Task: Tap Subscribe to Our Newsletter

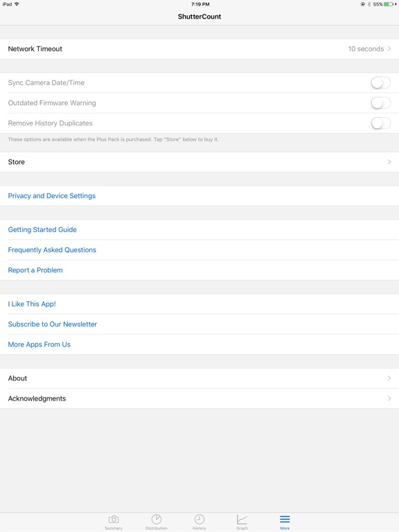Action: (53, 324)
